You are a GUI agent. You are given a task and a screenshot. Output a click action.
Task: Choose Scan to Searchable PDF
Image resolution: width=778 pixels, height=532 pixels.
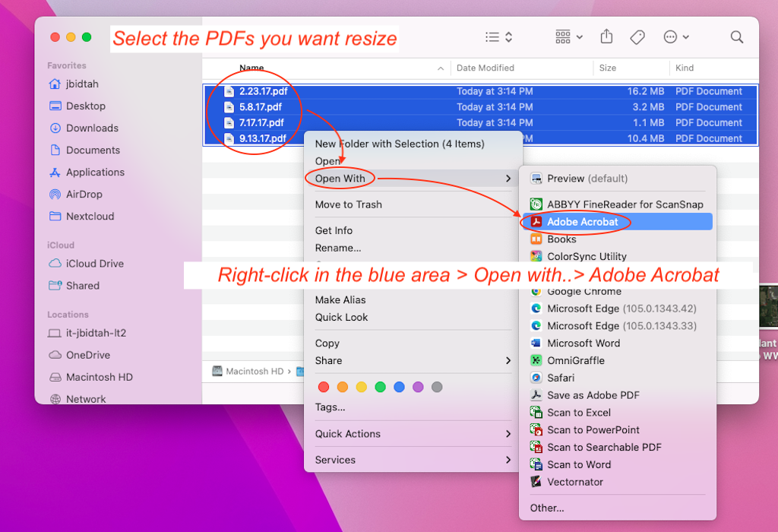click(x=617, y=448)
